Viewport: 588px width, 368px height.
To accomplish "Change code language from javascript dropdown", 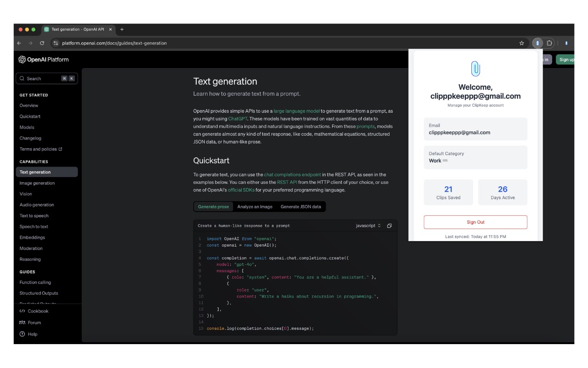I will tap(368, 226).
